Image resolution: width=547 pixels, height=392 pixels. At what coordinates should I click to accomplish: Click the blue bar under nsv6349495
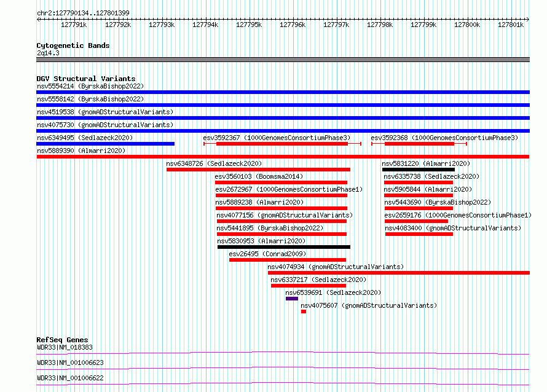point(105,144)
